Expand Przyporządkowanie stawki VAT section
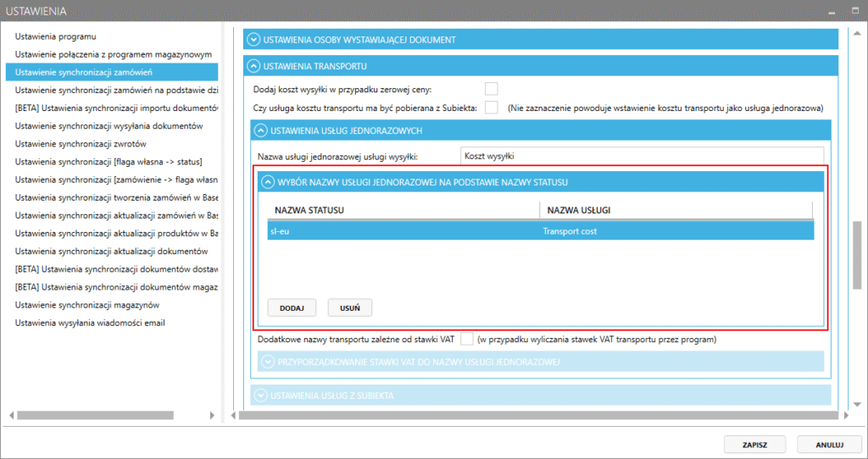 [268, 362]
